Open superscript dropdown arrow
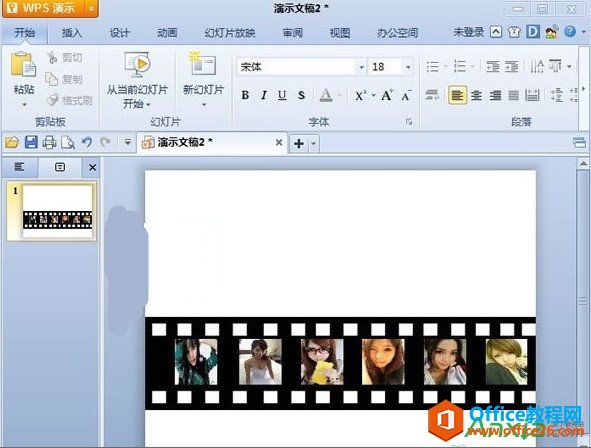 (374, 96)
